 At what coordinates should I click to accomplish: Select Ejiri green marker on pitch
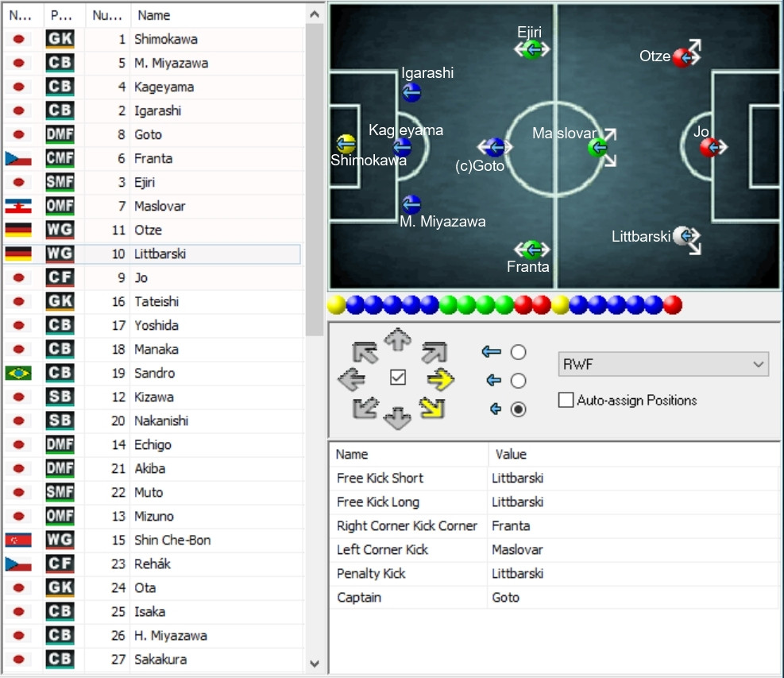[x=532, y=49]
